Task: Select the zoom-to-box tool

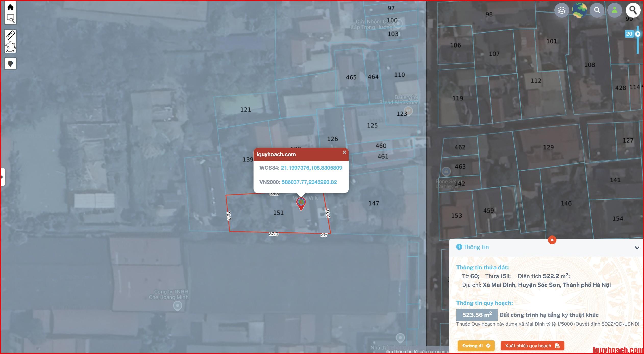Action: coord(10,19)
